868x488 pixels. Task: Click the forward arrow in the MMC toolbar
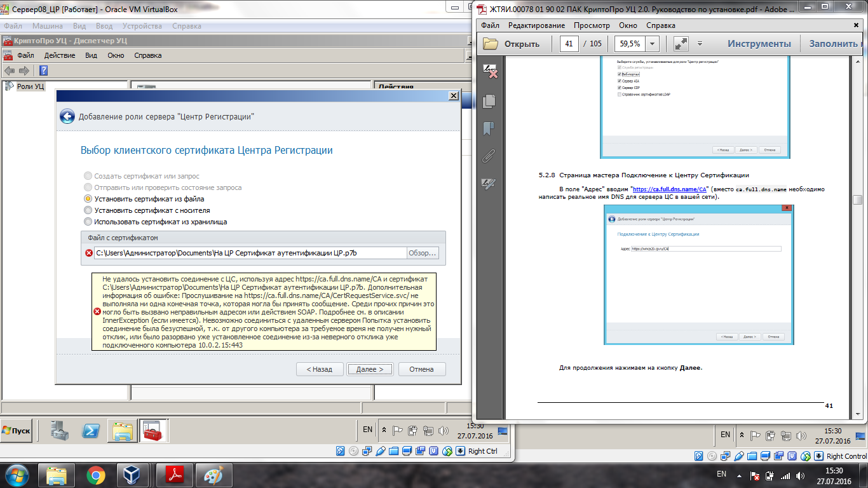24,71
